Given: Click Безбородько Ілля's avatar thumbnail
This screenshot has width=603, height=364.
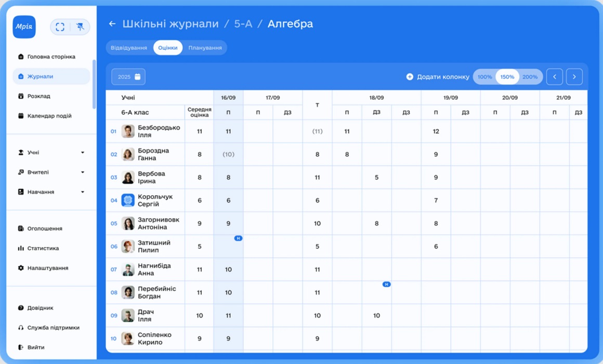Looking at the screenshot, I should [x=128, y=131].
